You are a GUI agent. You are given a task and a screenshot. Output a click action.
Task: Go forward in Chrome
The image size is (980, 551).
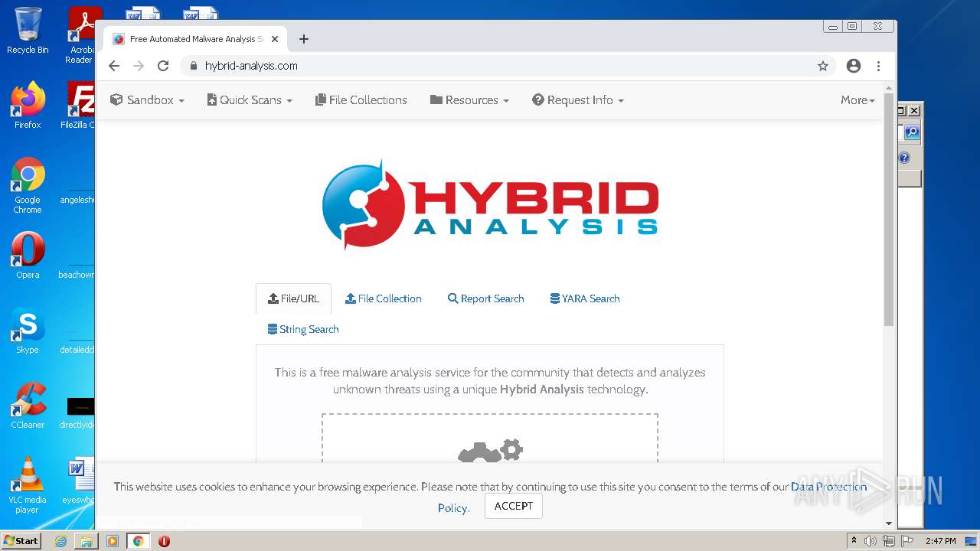pyautogui.click(x=139, y=66)
